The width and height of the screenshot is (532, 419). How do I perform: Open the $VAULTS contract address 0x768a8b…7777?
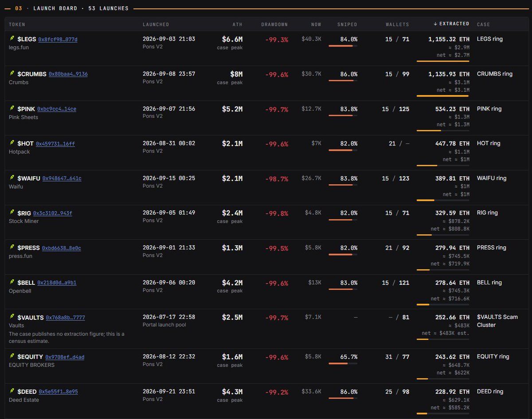pyautogui.click(x=66, y=318)
